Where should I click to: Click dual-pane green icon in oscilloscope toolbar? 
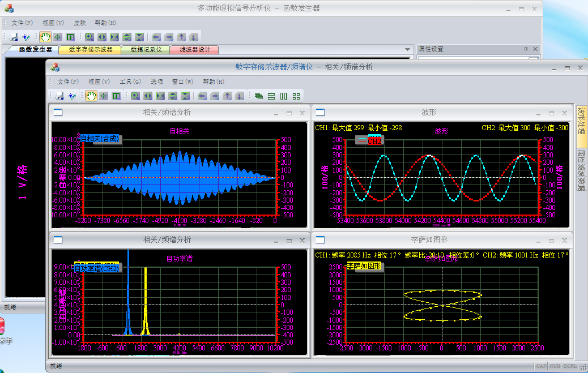coord(116,96)
